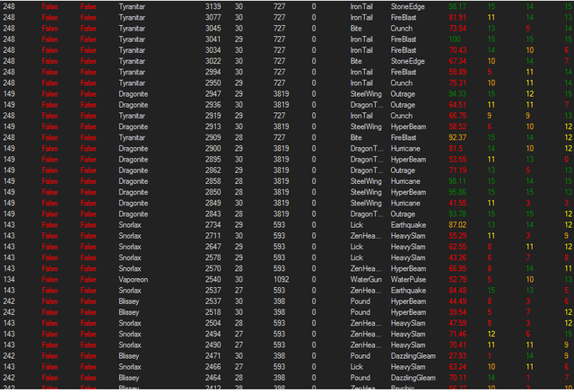Select the Vaporeon name cell
Viewport: 574px width, 392px height.
134,280
